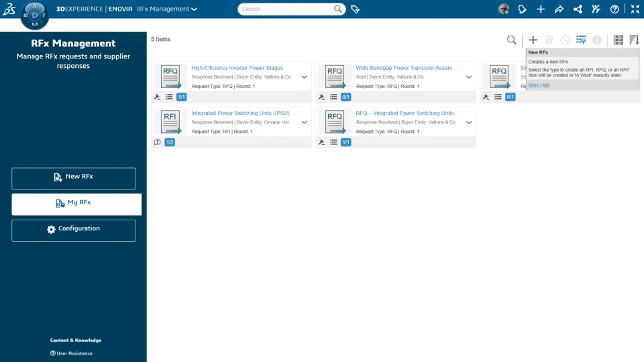
Task: Open High-Efficiency Inverter Power Stages title link
Action: click(x=237, y=68)
